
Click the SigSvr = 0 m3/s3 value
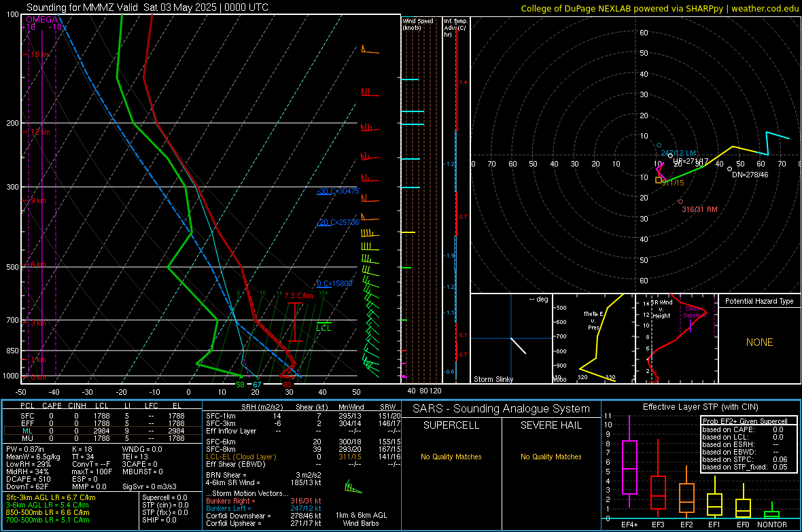150,486
